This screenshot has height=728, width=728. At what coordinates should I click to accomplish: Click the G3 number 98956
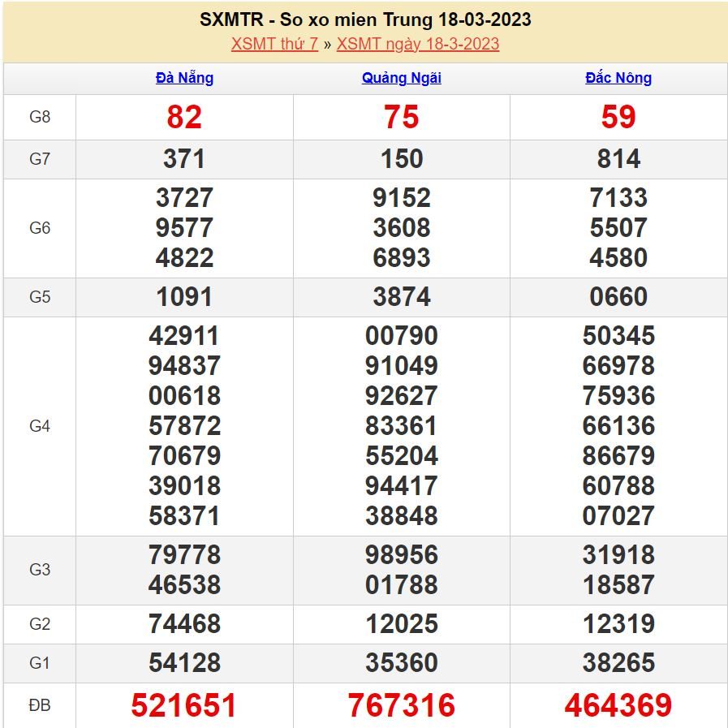pyautogui.click(x=402, y=555)
